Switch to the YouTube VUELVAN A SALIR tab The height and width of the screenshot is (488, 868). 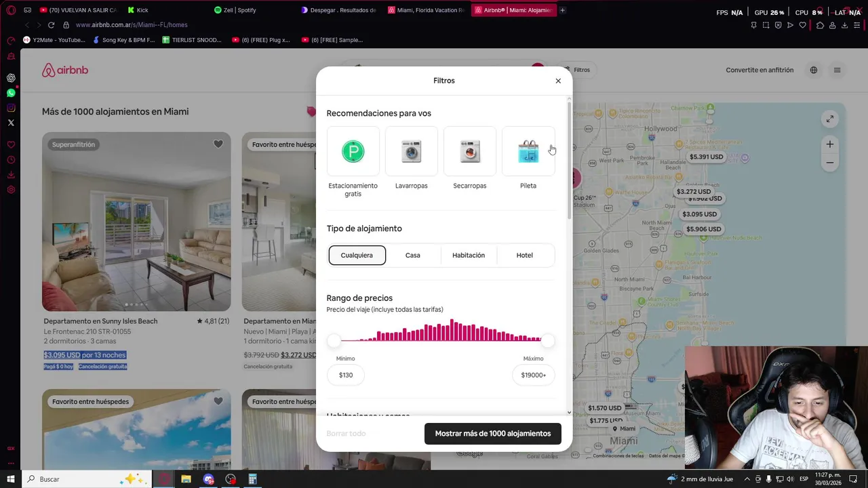[x=79, y=10]
